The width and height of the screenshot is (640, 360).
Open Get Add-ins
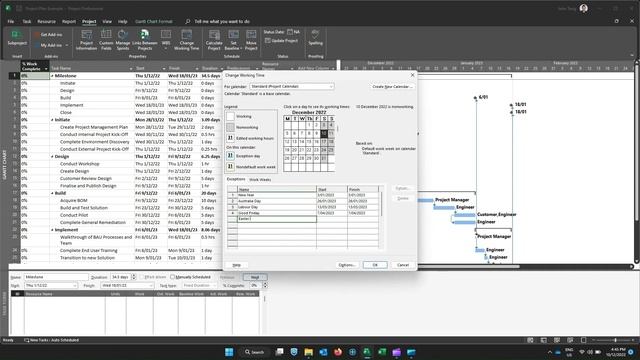coord(48,35)
